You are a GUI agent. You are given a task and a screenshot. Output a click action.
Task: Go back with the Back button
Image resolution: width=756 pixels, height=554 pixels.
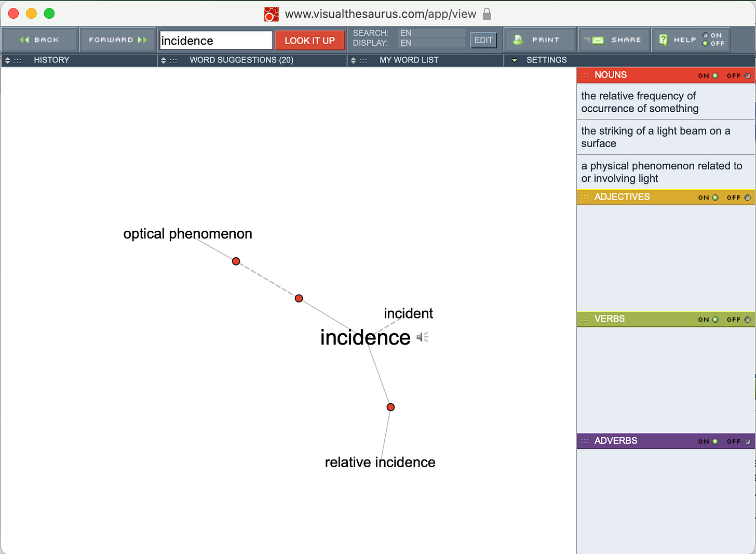tap(39, 40)
